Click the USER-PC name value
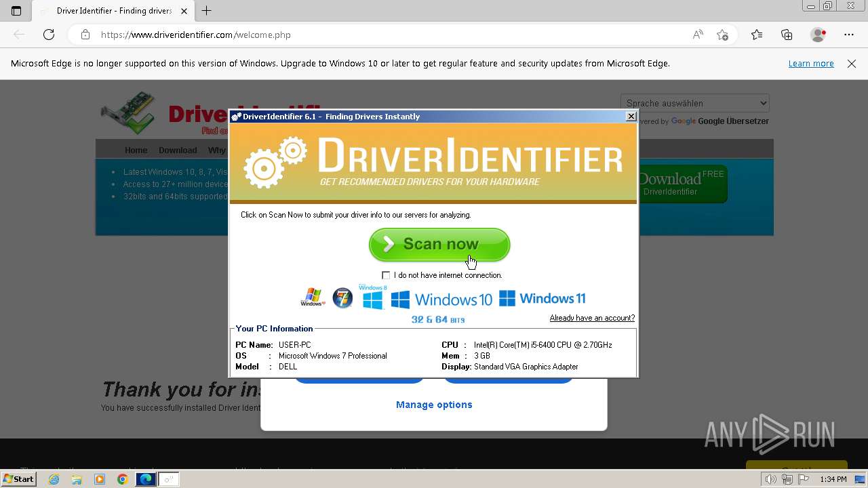Image resolution: width=868 pixels, height=488 pixels. click(x=295, y=345)
